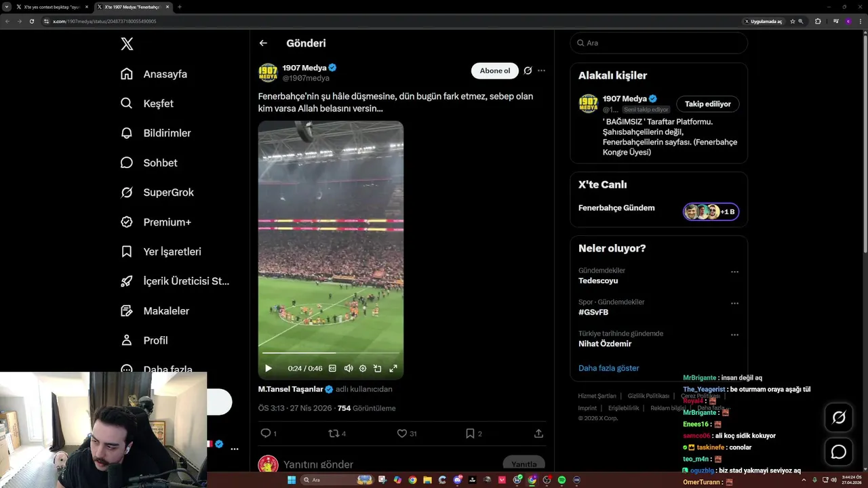Click the Grok icon beside Abone ol
This screenshot has height=488, width=868.
click(528, 70)
